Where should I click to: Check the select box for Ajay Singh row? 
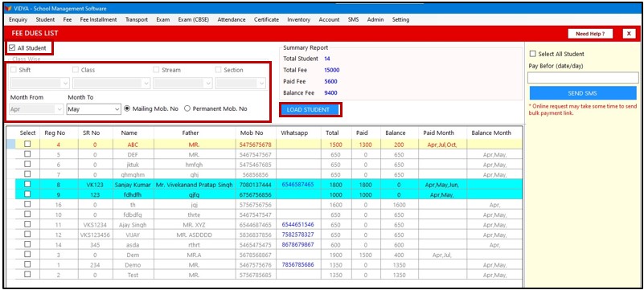tap(27, 224)
